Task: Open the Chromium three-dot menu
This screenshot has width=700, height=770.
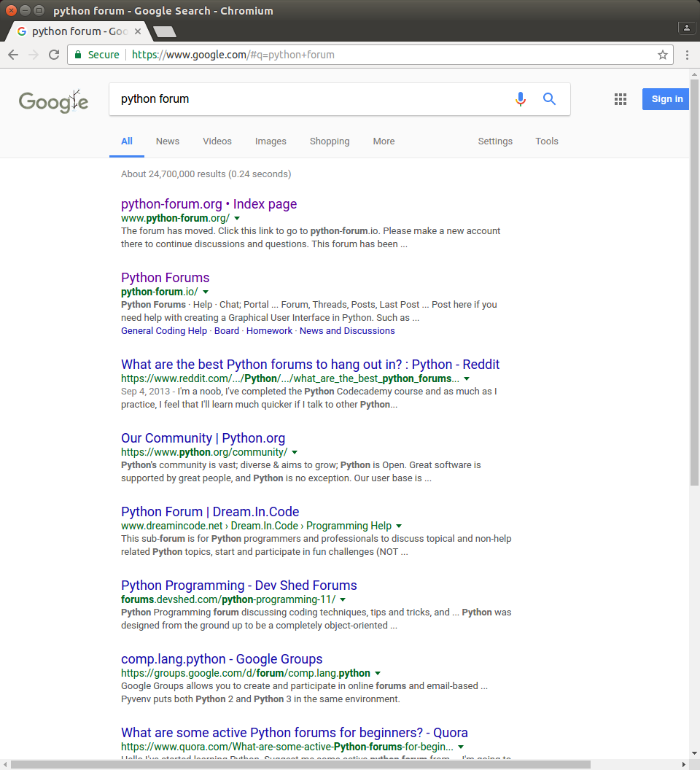Action: tap(687, 55)
